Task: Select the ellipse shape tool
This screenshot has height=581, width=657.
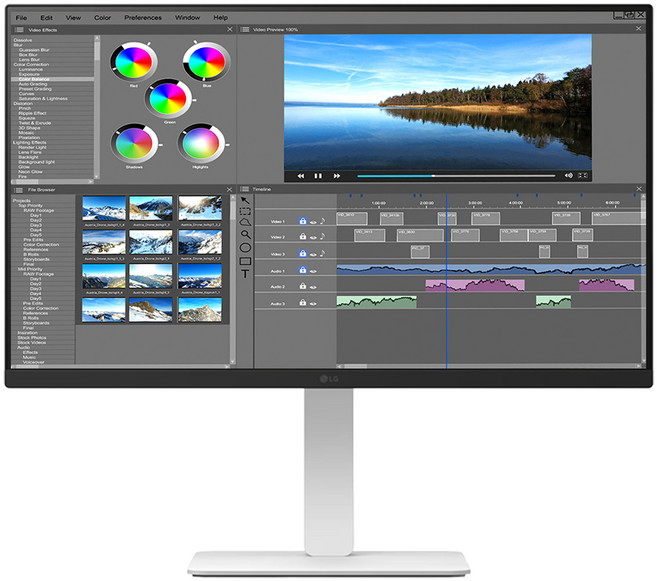Action: (x=245, y=247)
